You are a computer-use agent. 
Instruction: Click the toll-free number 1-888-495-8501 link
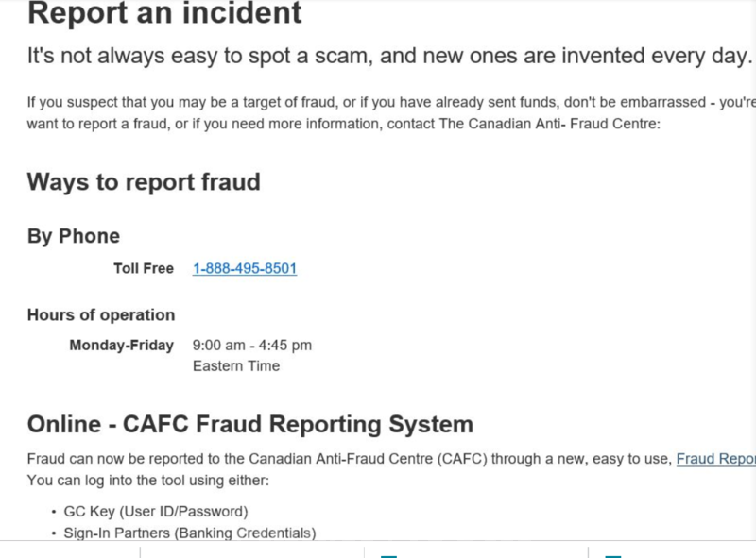[245, 269]
